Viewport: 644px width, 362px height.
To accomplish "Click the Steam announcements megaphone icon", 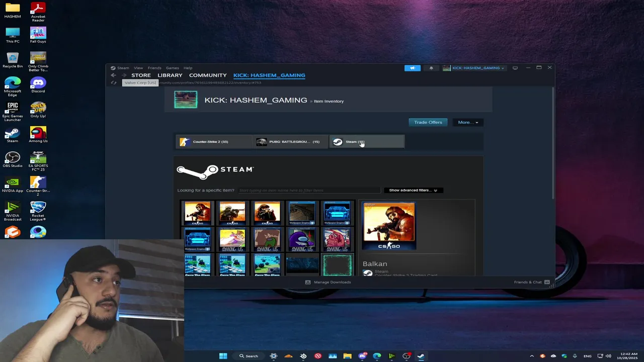I will click(x=412, y=68).
